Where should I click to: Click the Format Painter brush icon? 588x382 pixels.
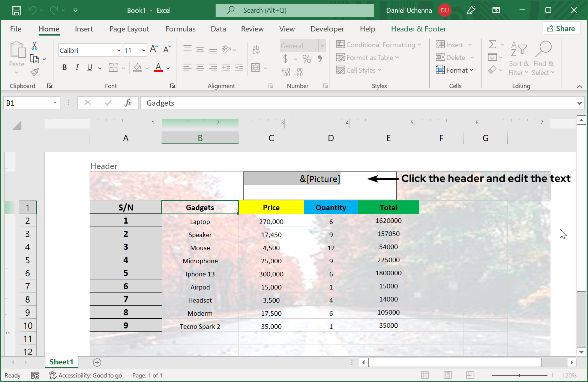coord(34,72)
